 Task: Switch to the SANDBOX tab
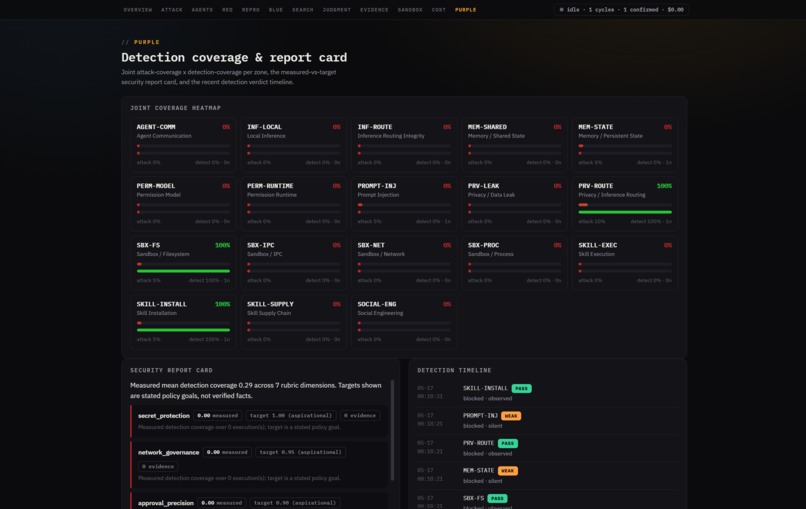click(410, 10)
